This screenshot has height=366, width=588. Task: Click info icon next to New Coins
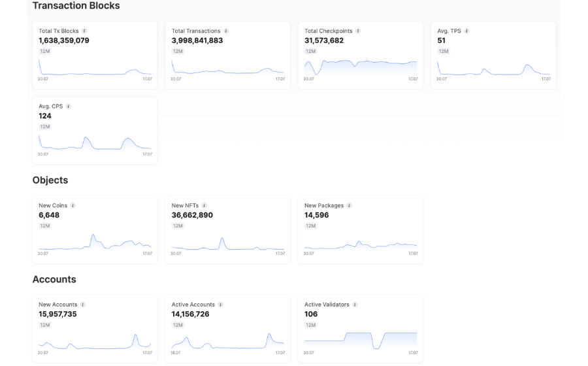[73, 205]
